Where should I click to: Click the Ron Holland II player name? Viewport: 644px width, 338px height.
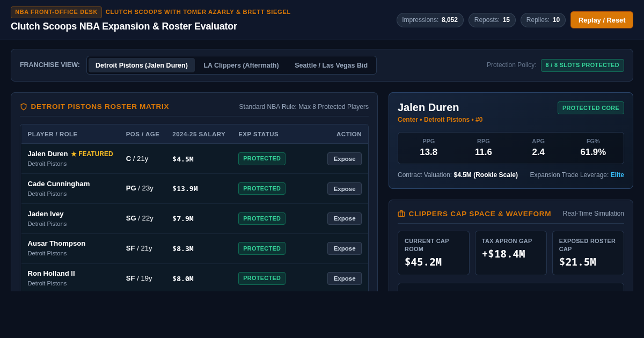pos(52,274)
